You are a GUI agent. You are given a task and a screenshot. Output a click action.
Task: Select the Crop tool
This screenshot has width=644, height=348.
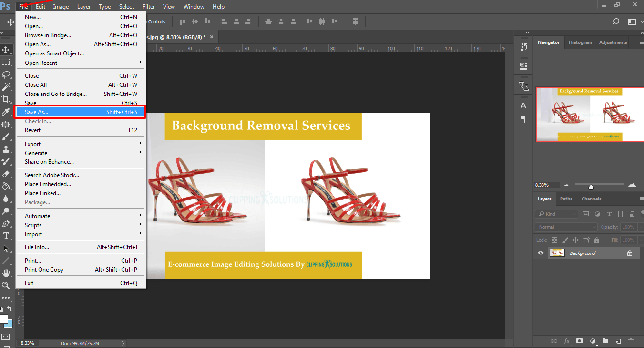[x=7, y=99]
